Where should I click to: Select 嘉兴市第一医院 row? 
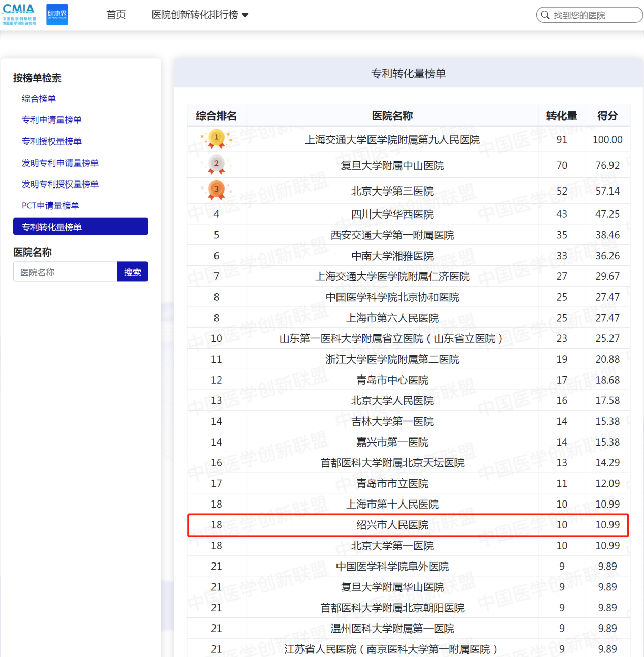tap(409, 442)
